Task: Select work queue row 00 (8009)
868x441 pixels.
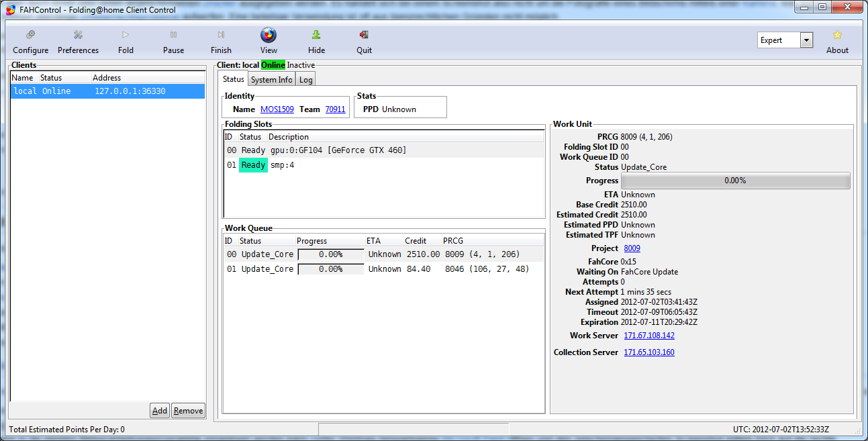Action: [x=383, y=254]
